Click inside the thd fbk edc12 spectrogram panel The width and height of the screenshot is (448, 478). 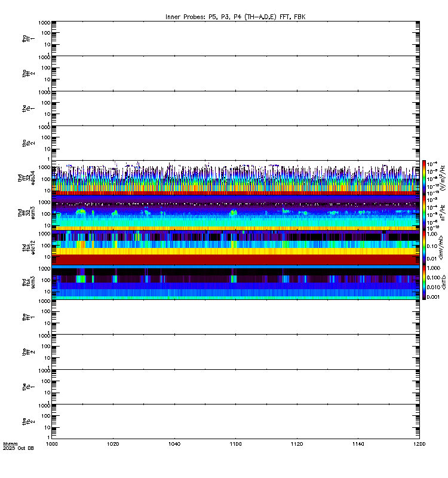235,247
